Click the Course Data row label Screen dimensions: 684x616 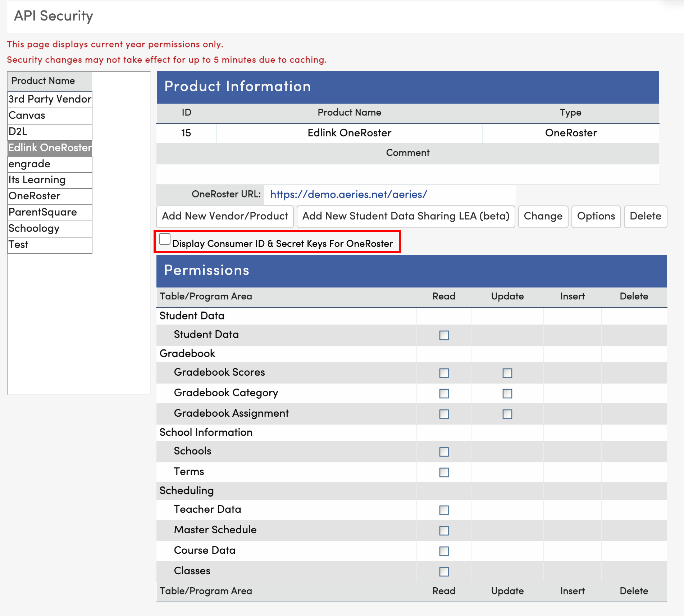click(x=205, y=551)
